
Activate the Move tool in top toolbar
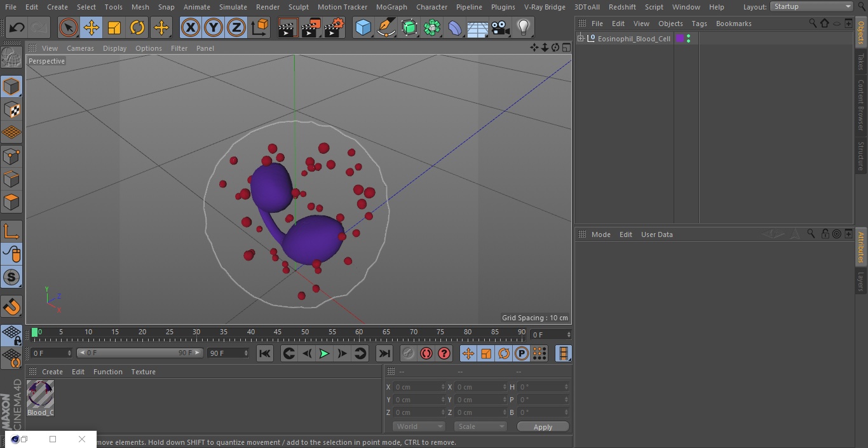92,27
